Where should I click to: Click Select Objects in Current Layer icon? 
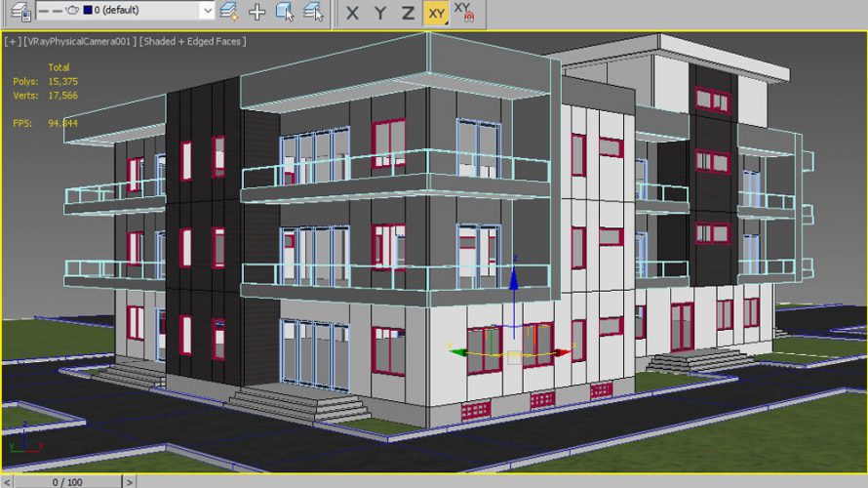click(285, 12)
